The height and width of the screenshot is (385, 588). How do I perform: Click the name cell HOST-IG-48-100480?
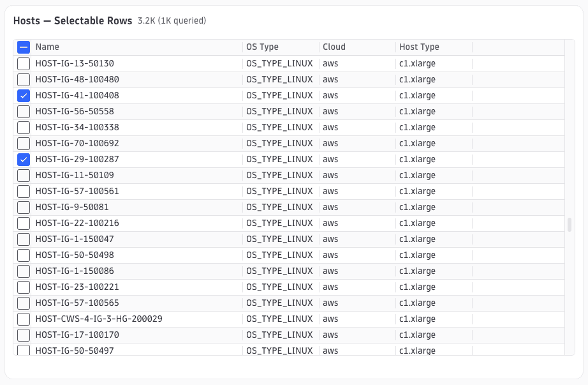coord(77,80)
